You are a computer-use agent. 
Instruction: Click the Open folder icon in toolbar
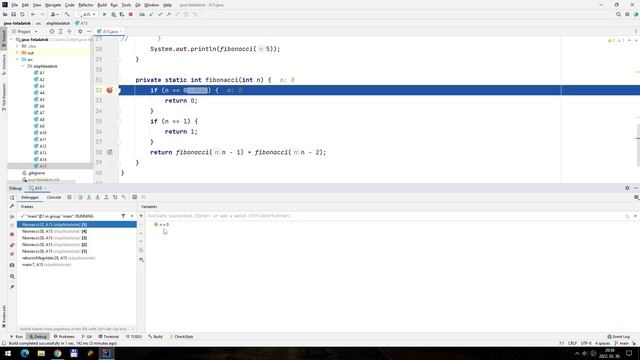pyautogui.click(x=5, y=14)
